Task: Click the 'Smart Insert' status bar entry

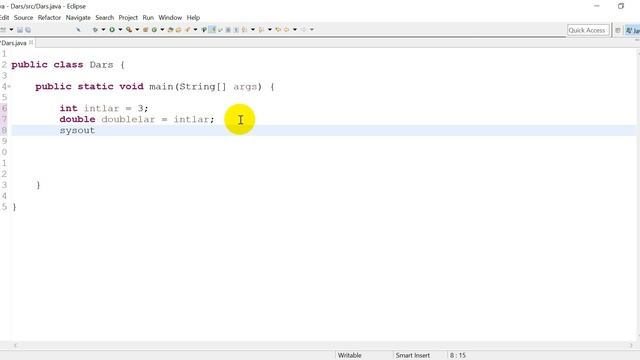Action: tap(412, 356)
